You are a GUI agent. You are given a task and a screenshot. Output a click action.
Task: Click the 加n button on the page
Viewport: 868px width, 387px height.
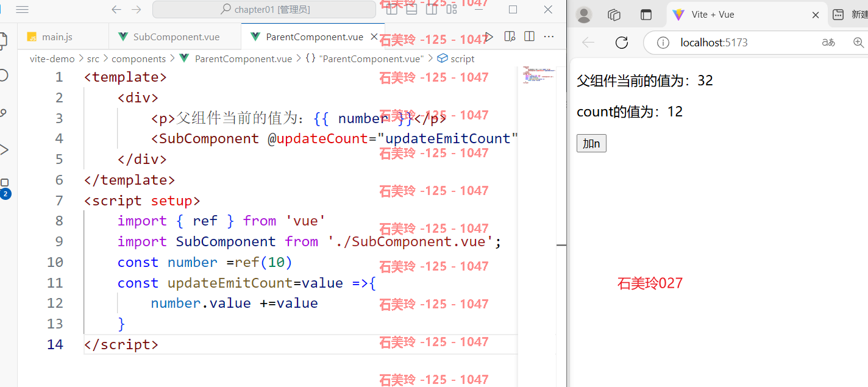(x=591, y=144)
